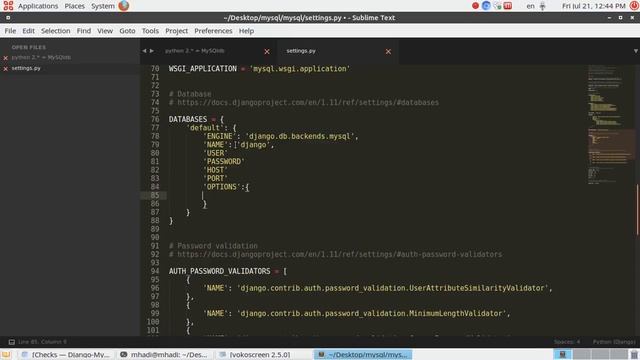The image size is (640, 360).
Task: Open the Goto menu
Action: click(127, 31)
